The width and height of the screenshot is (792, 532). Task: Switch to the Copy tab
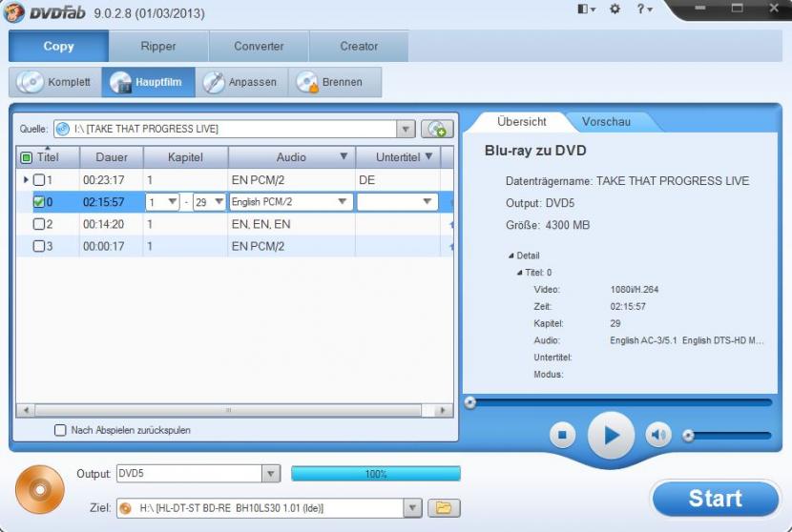point(58,46)
